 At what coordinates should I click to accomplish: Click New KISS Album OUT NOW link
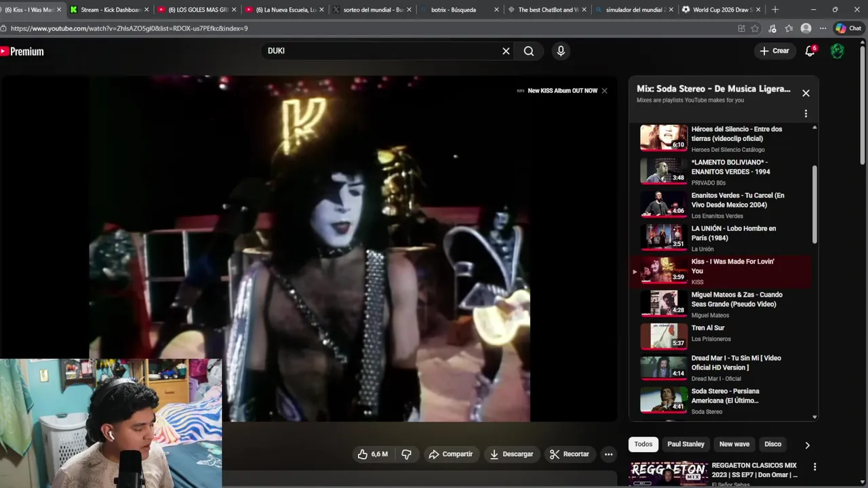562,91
